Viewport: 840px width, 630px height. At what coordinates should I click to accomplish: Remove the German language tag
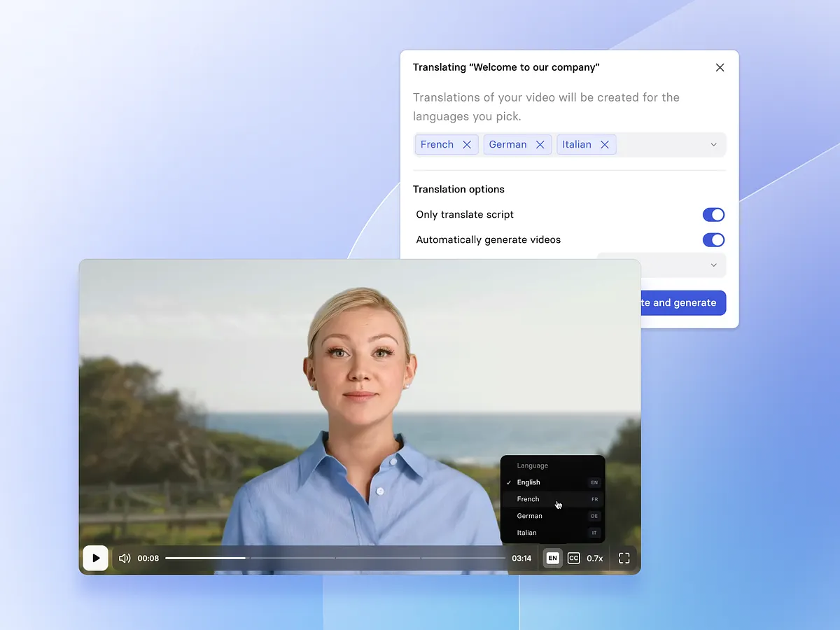(540, 144)
